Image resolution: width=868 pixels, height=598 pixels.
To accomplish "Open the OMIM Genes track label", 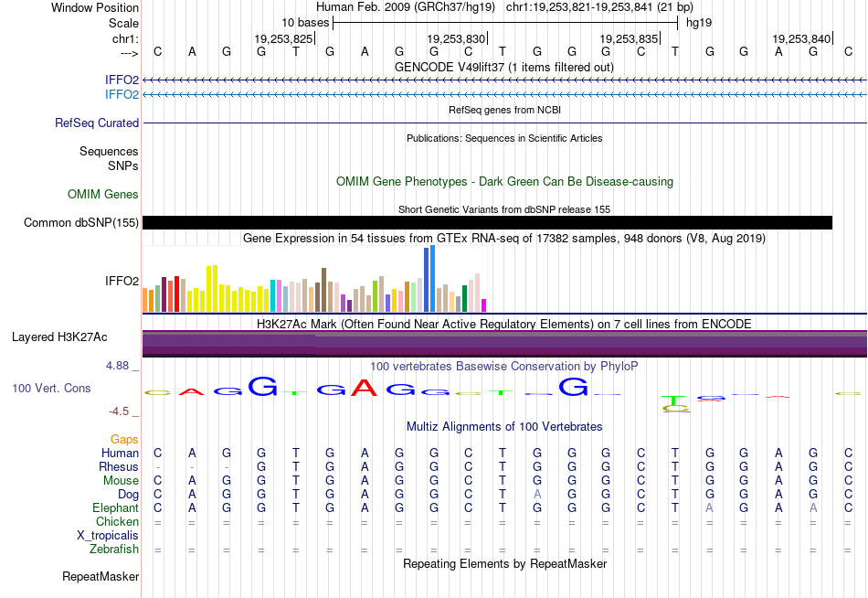I will point(103,194).
